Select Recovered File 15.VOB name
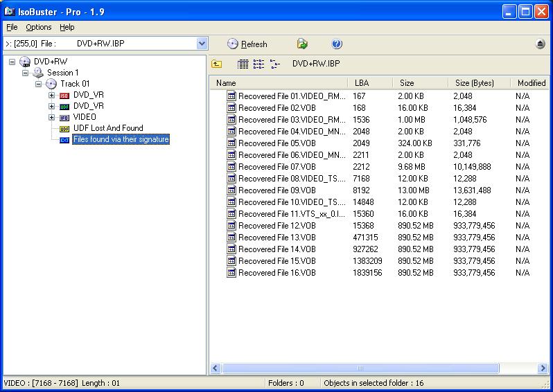 (277, 261)
